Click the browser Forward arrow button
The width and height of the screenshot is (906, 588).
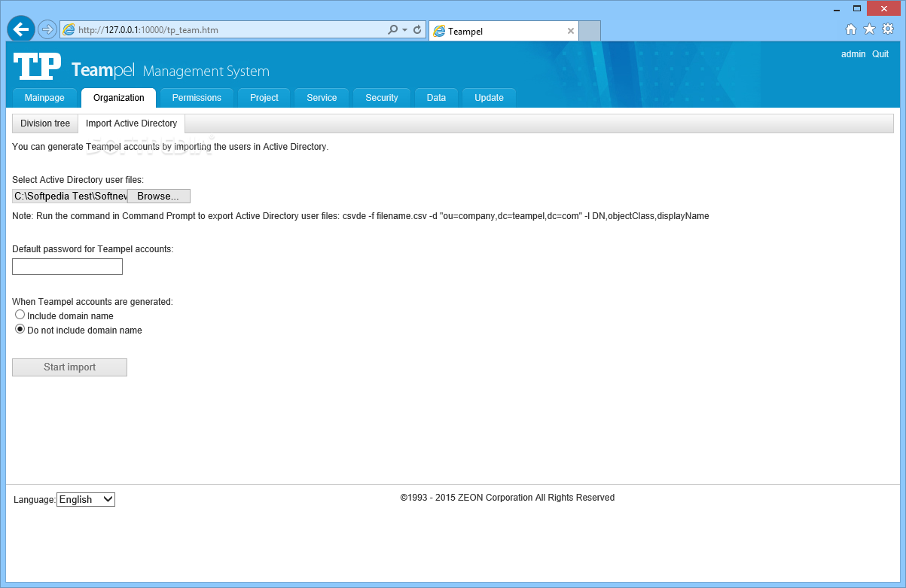47,30
